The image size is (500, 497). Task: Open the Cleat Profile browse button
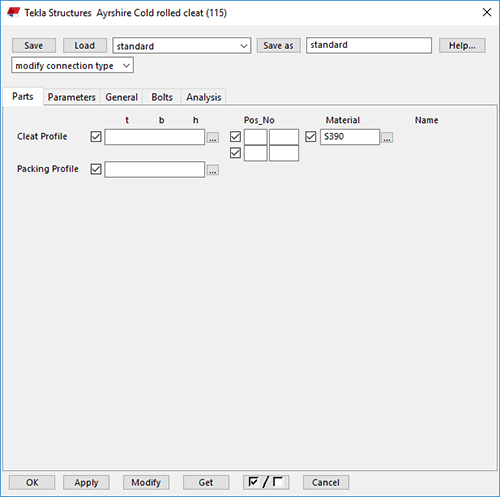(x=213, y=137)
